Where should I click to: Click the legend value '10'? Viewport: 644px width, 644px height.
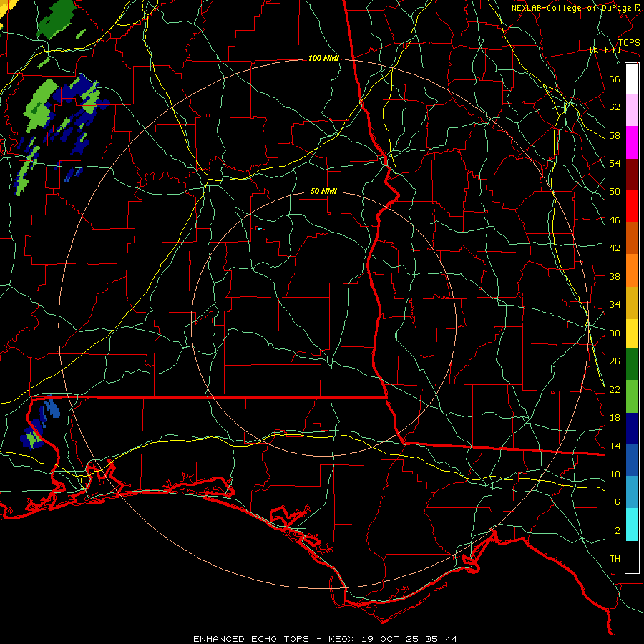coord(615,474)
